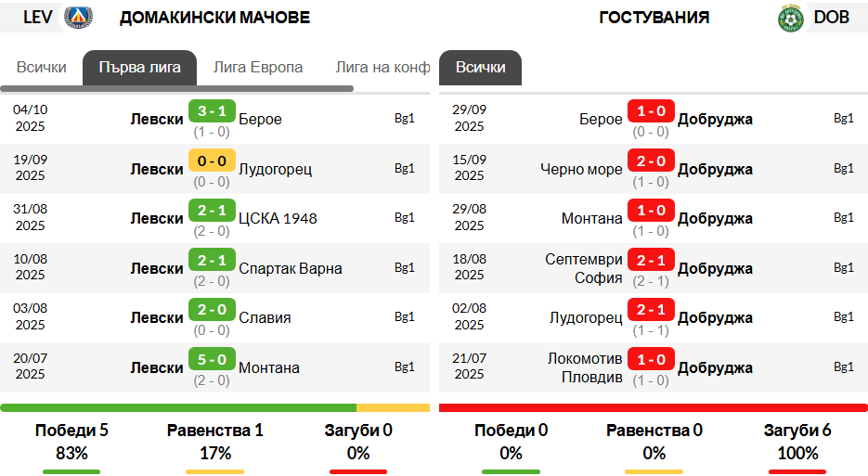Click the Лудогорец team name in home list
This screenshot has height=476, width=868.
[x=275, y=169]
